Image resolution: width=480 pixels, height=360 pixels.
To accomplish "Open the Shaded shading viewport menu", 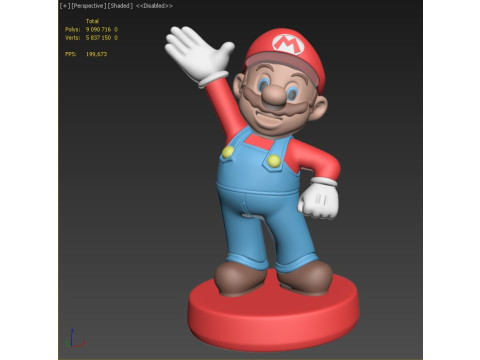I will coord(120,6).
